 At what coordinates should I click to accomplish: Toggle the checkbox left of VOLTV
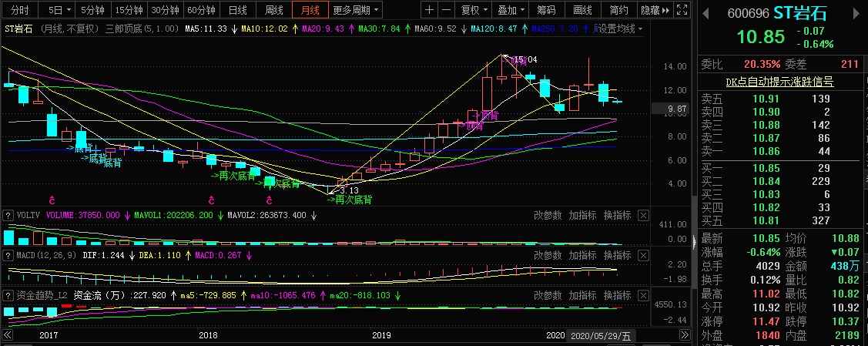tap(7, 215)
